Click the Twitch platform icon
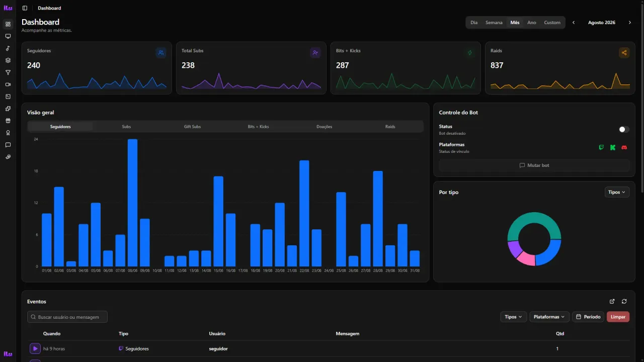This screenshot has height=362, width=644. pyautogui.click(x=601, y=147)
